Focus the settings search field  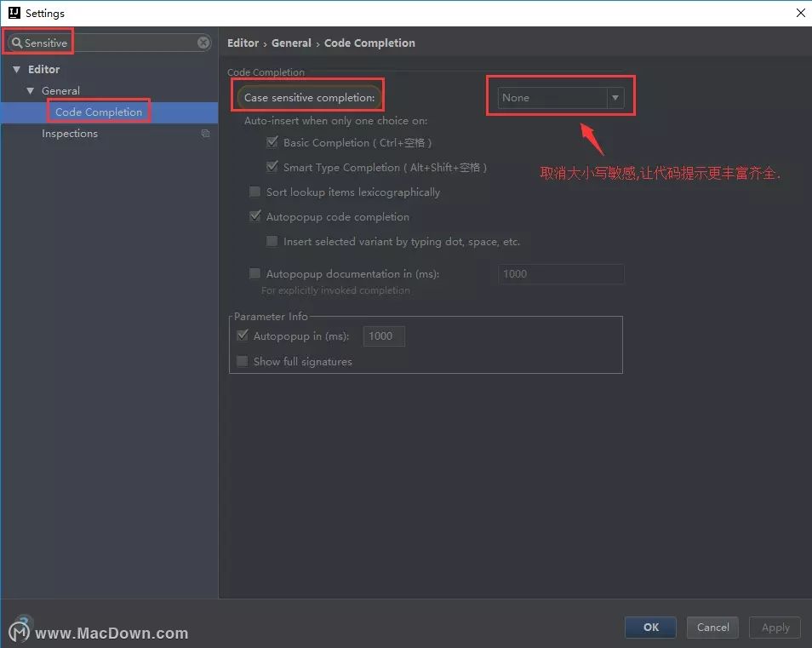109,43
